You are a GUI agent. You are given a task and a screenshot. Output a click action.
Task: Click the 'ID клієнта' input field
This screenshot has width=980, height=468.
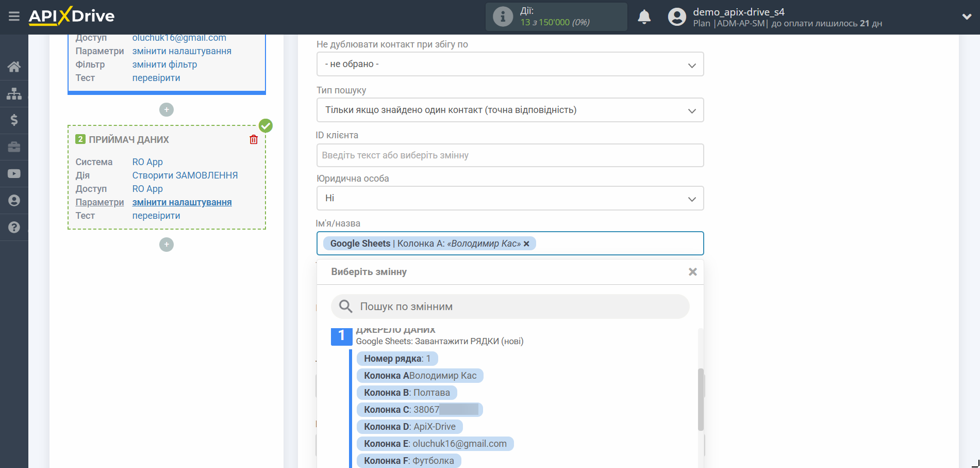click(509, 155)
